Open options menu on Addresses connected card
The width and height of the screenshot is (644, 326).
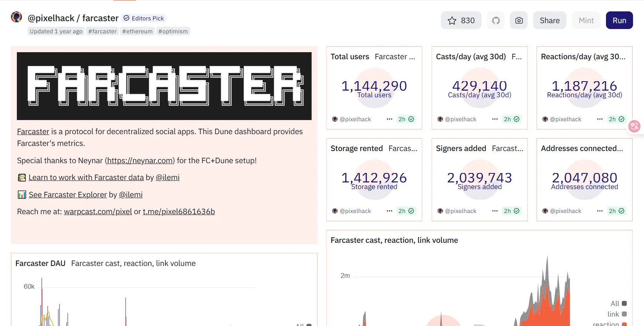tap(600, 211)
